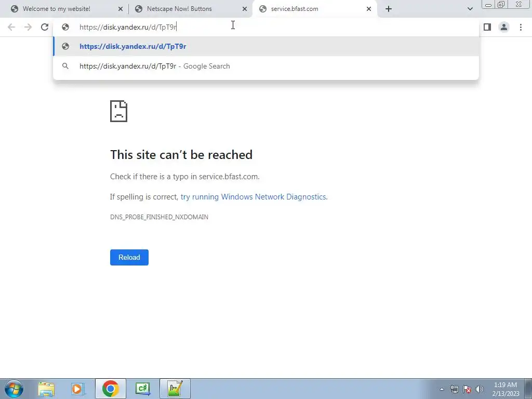Show hidden system tray icons arrow

(x=442, y=389)
